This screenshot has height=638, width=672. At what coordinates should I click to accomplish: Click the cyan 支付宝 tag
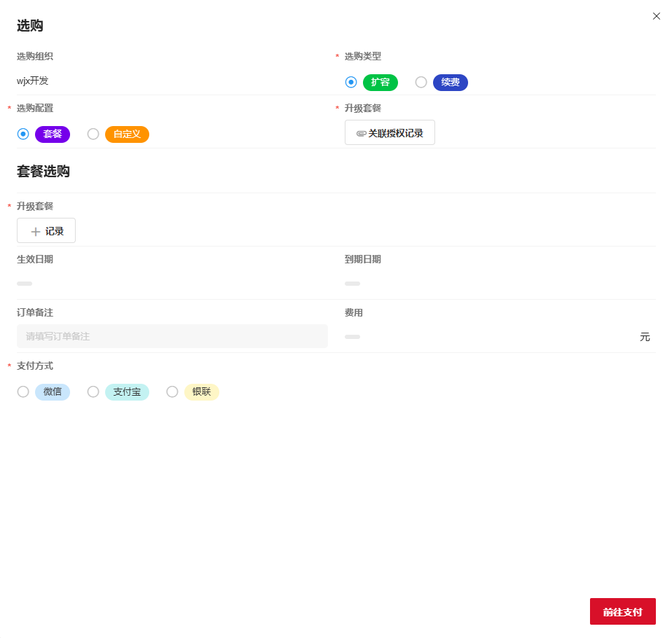127,392
